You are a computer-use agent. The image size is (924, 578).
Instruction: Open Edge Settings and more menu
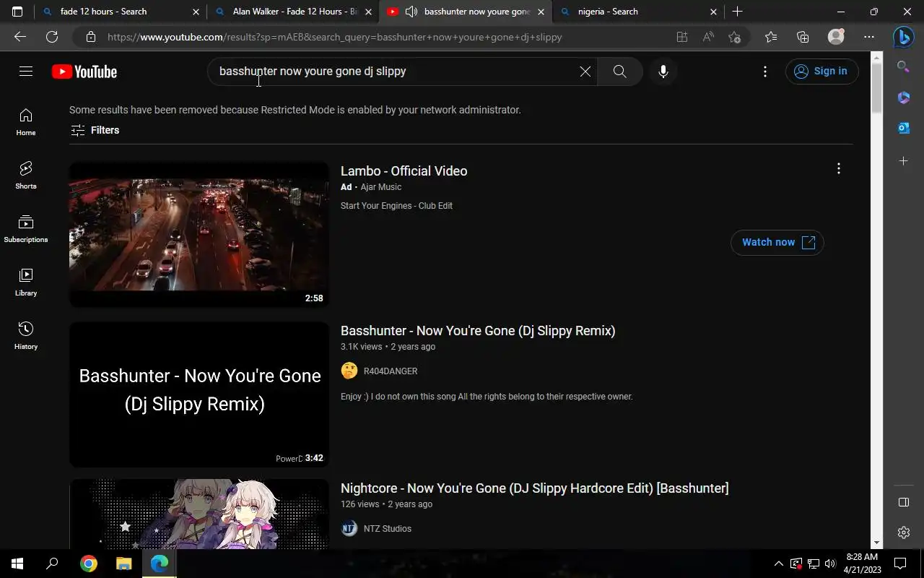[x=869, y=37]
